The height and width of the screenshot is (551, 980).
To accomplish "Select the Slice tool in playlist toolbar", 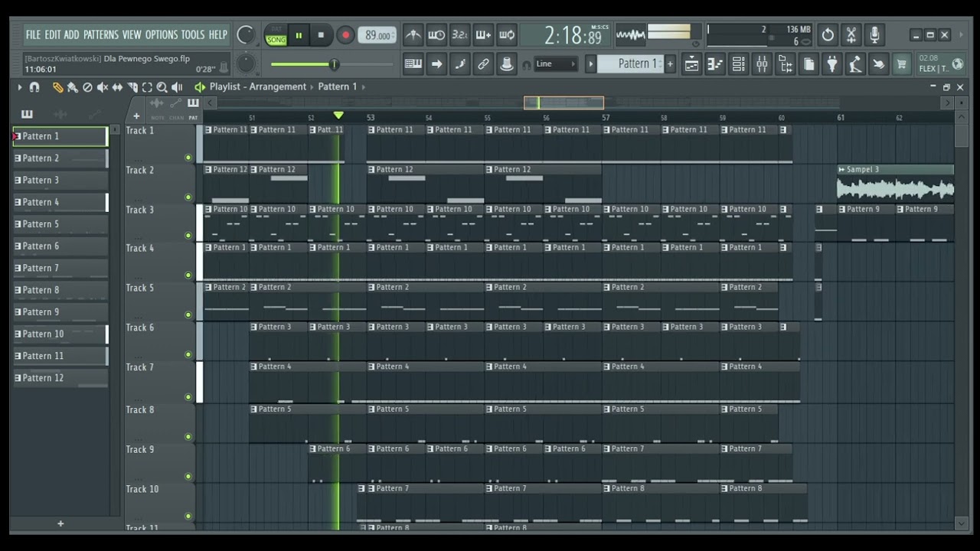I will click(132, 87).
